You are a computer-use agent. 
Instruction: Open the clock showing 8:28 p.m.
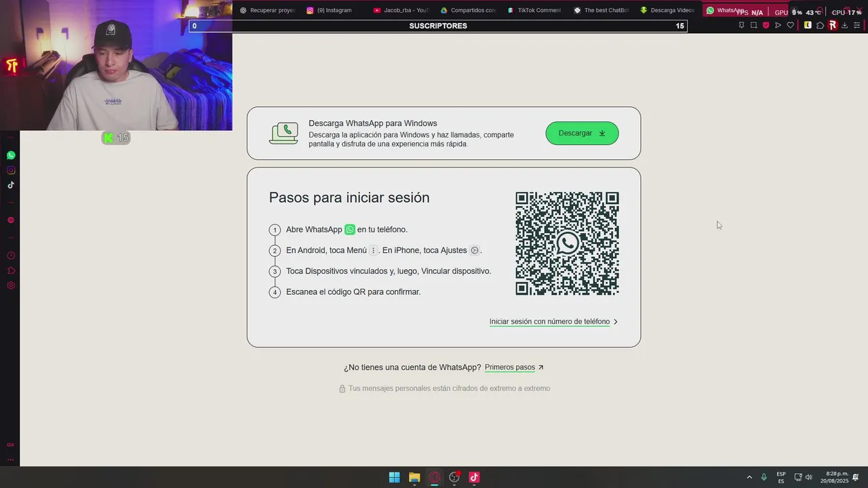tap(835, 477)
